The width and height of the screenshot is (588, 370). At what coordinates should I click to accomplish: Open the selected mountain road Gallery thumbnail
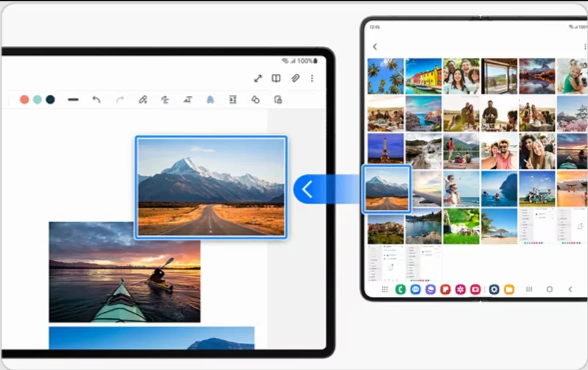pyautogui.click(x=387, y=189)
